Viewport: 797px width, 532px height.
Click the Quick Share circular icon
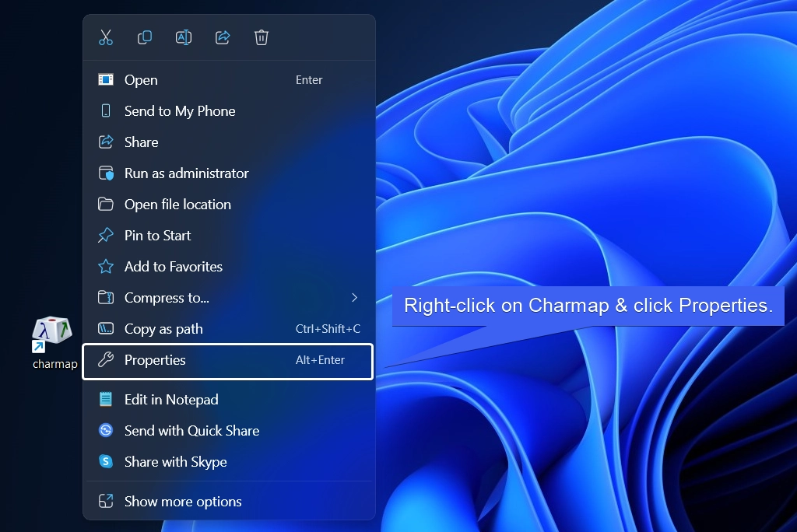coord(106,430)
